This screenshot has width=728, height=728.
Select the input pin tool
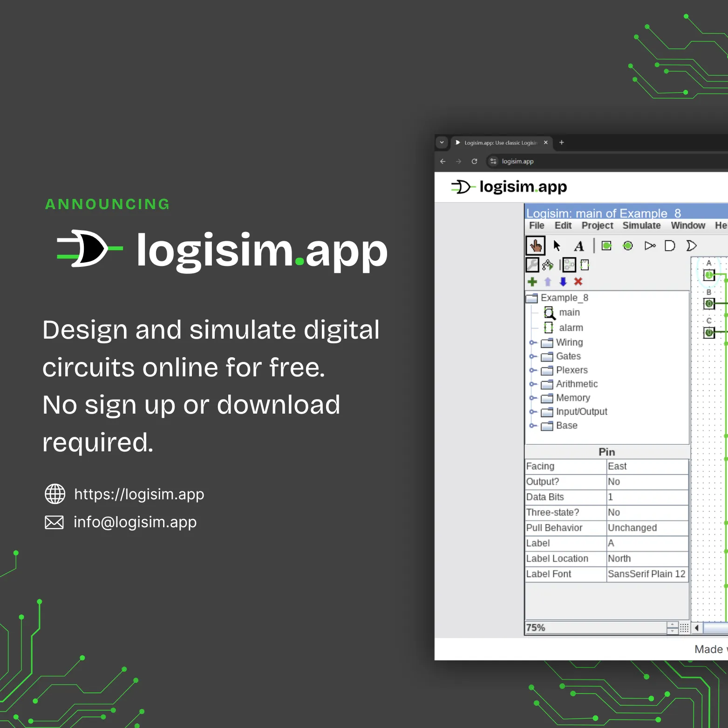click(x=606, y=245)
